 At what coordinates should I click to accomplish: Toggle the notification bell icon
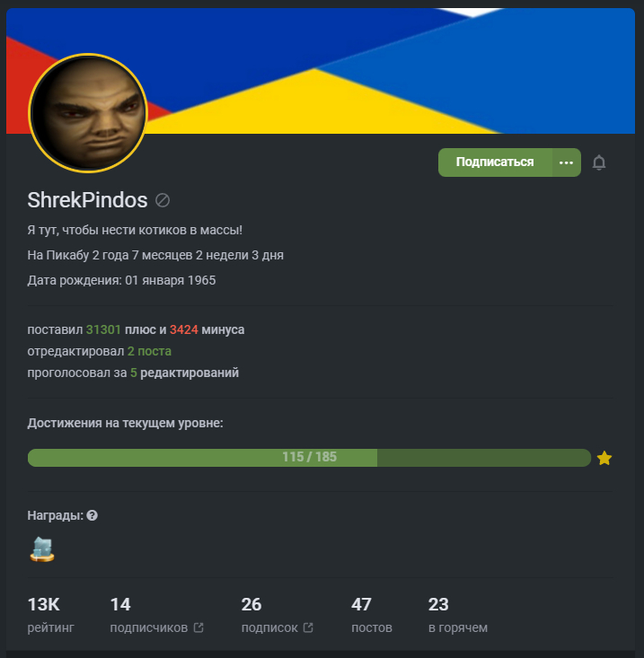pyautogui.click(x=599, y=162)
